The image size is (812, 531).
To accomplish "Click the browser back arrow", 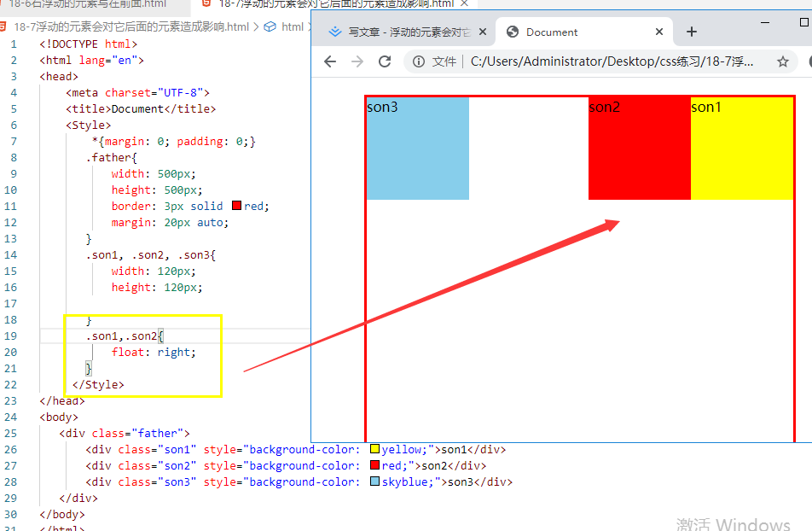I will [330, 61].
